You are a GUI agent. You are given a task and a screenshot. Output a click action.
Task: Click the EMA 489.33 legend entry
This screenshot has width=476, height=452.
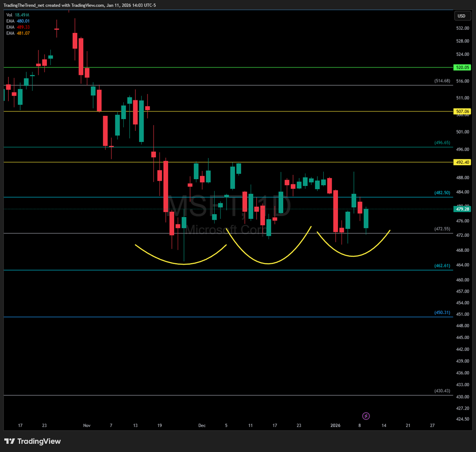[18, 27]
